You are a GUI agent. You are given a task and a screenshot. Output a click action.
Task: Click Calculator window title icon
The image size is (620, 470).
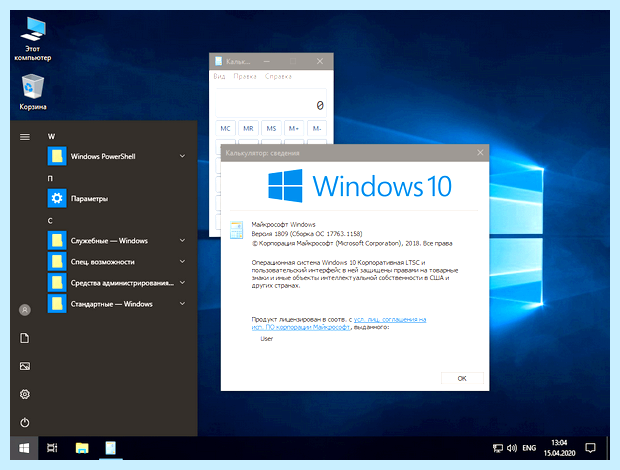point(219,61)
